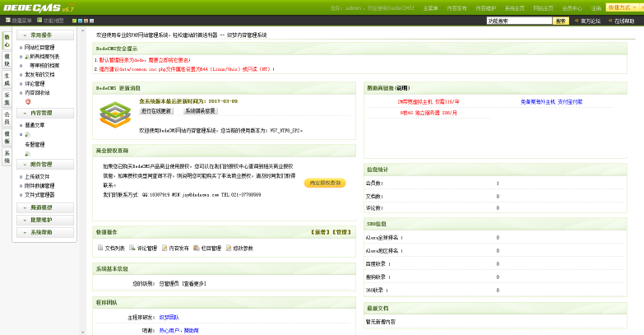This screenshot has height=335, width=644.
Task: Click the sidebar scrollbar down arrow
Action: (x=83, y=333)
